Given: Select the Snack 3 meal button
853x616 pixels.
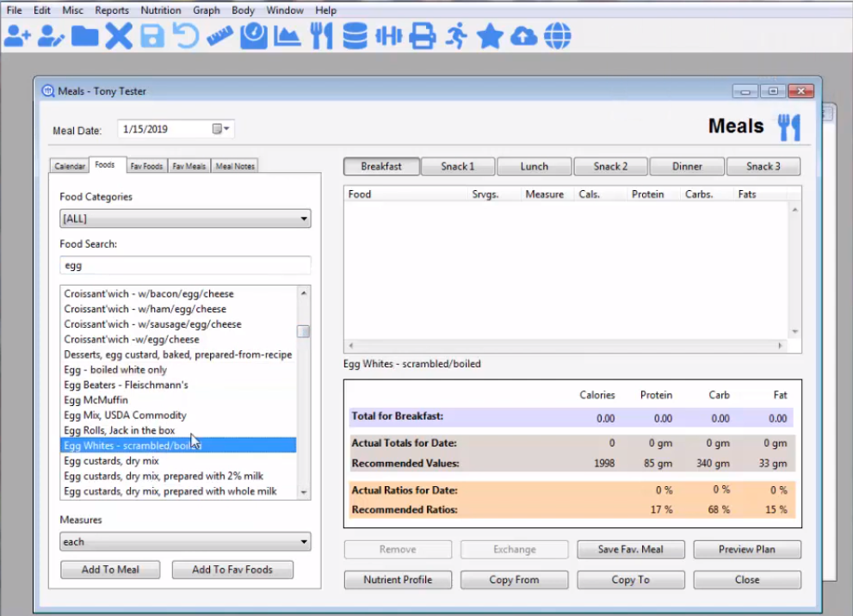Looking at the screenshot, I should 763,166.
